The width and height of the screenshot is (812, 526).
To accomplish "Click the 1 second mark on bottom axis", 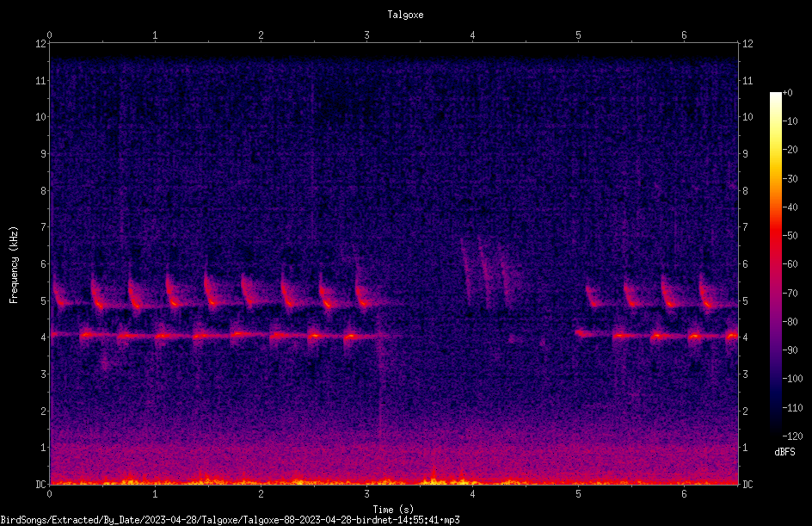I will (x=155, y=494).
